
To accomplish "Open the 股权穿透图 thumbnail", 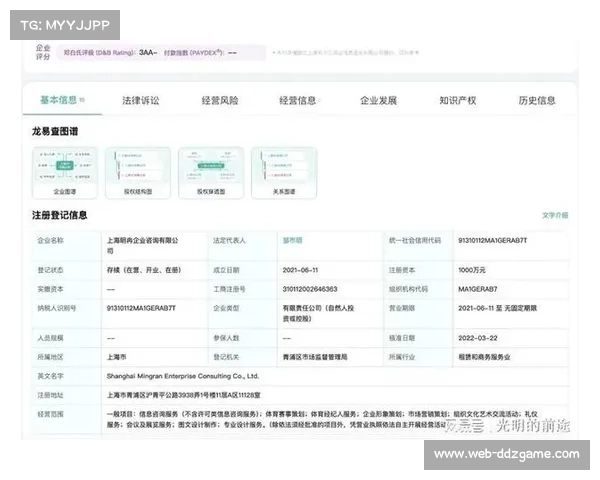I will [x=211, y=173].
